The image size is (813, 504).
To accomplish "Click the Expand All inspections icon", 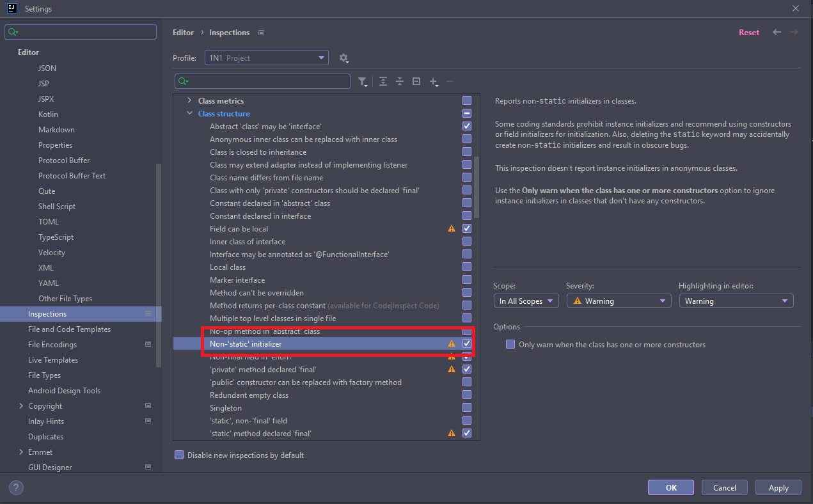I will coord(383,81).
